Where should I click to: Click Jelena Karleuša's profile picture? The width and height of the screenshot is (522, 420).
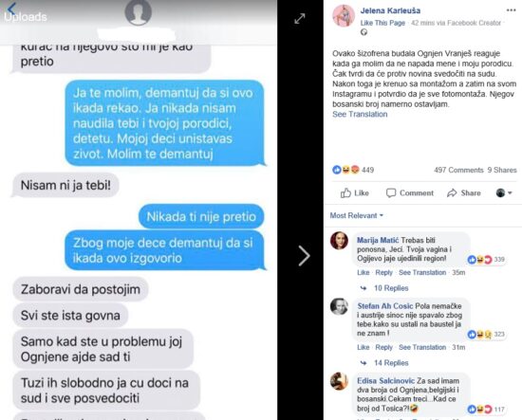click(x=344, y=15)
